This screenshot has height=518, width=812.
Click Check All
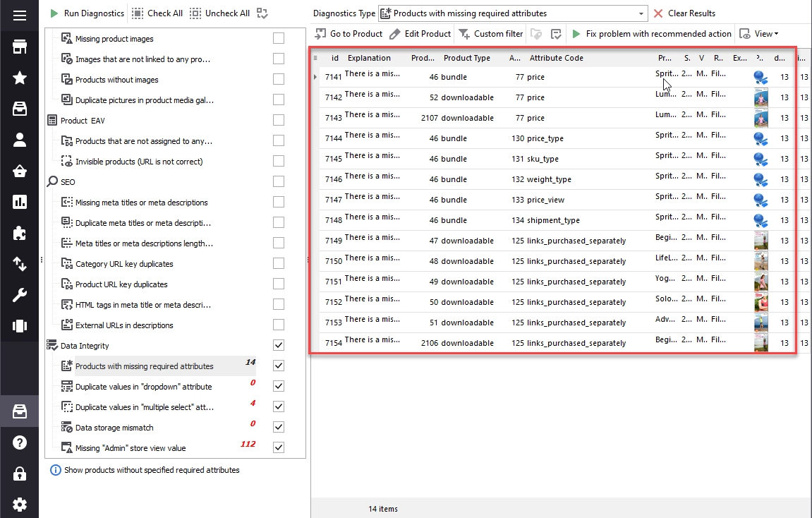click(157, 13)
